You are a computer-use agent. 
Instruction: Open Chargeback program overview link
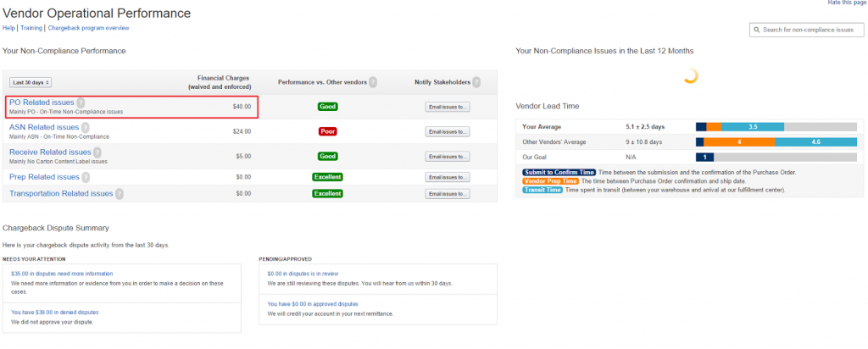(88, 28)
